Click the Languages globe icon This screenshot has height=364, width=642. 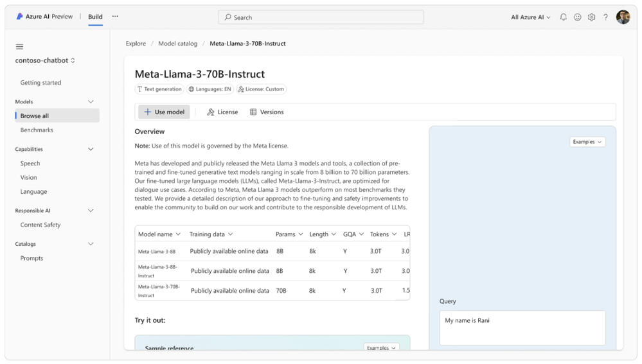click(192, 89)
